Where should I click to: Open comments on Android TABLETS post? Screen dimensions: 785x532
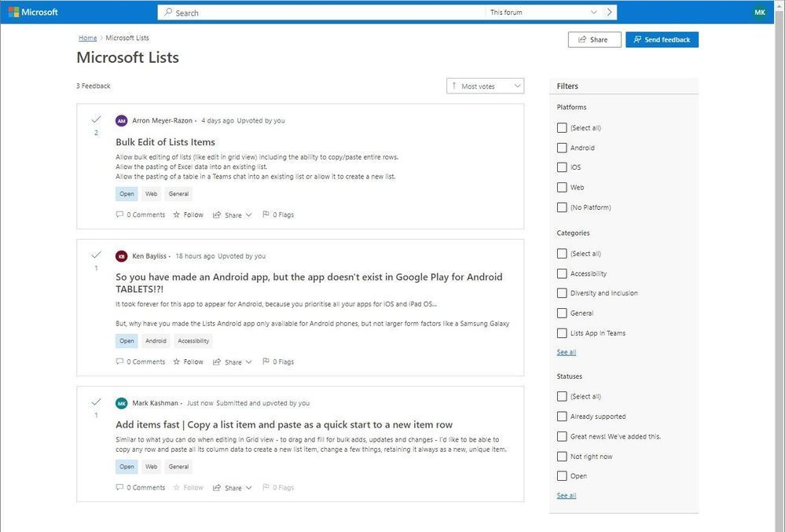140,361
